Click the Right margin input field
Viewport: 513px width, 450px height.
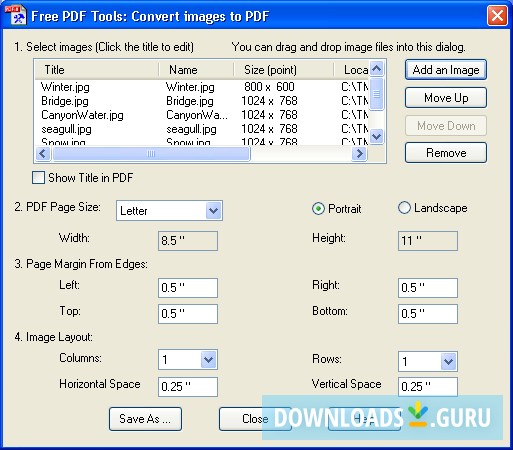click(x=428, y=288)
